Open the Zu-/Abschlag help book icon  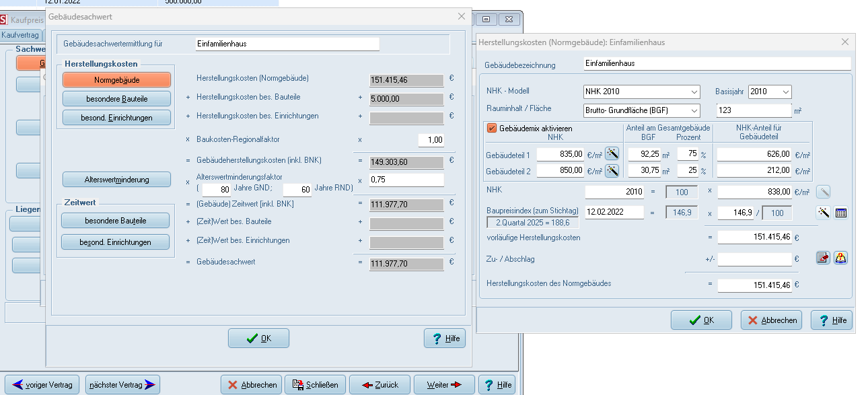point(840,258)
